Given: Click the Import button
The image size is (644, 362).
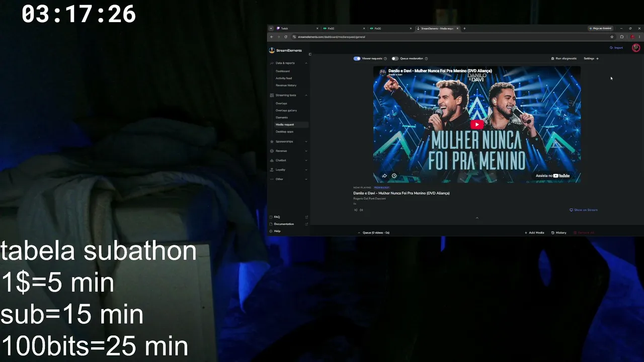Looking at the screenshot, I should [616, 48].
